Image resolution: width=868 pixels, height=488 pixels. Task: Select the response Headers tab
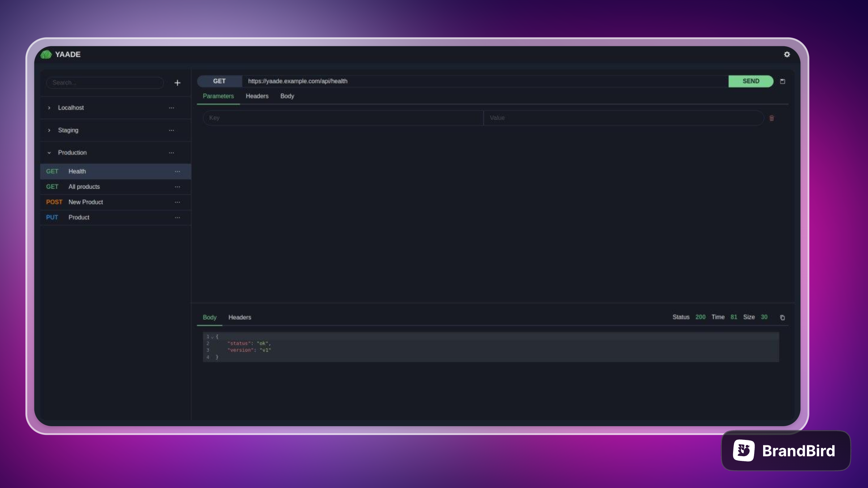tap(240, 317)
